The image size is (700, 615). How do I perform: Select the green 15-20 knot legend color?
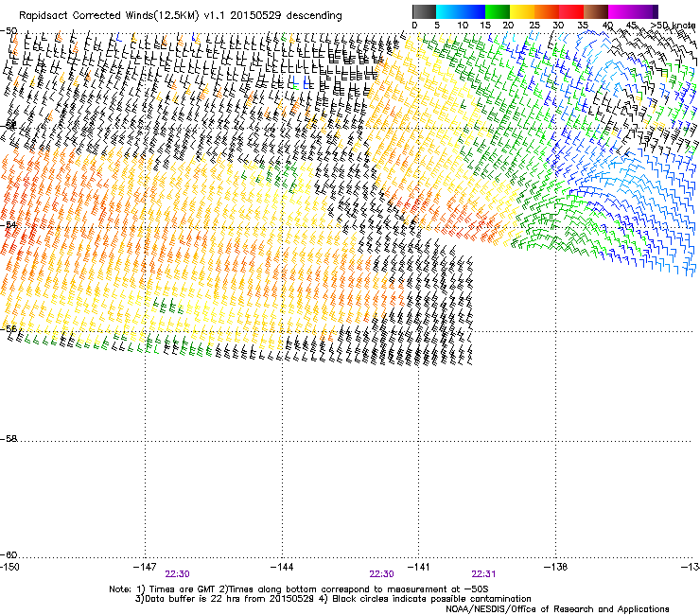[498, 11]
